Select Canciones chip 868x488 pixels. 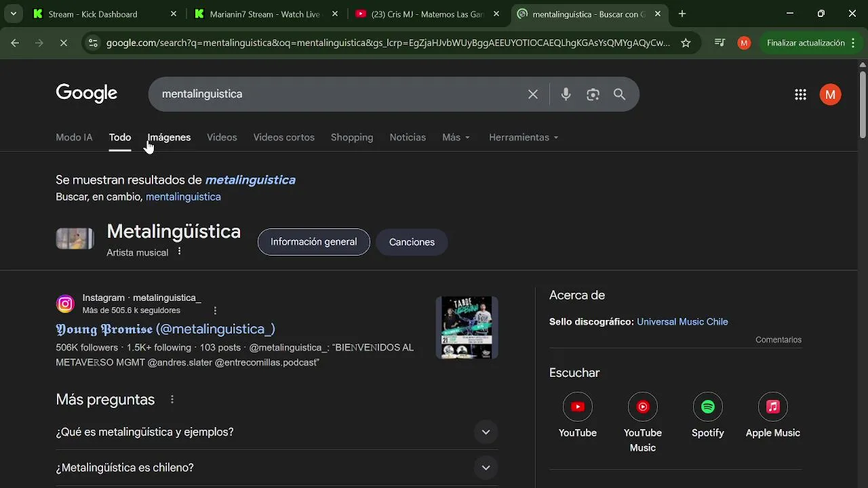(x=412, y=242)
